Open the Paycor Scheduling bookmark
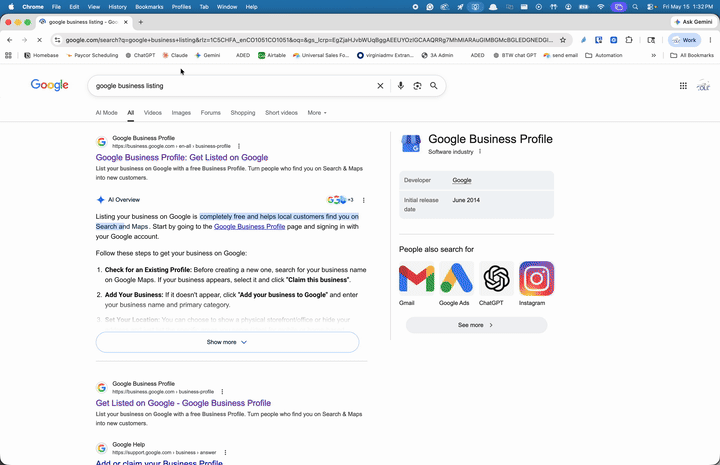 pyautogui.click(x=92, y=55)
